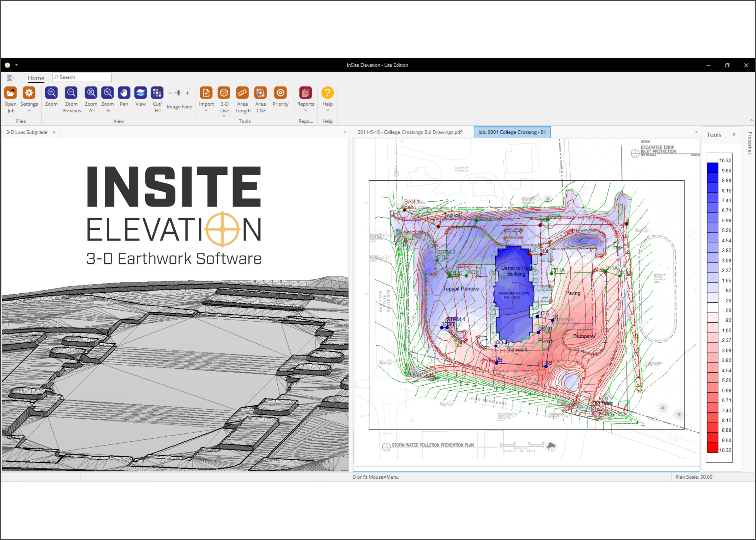The height and width of the screenshot is (540, 756).
Task: Open the Reports panel
Action: 305,93
